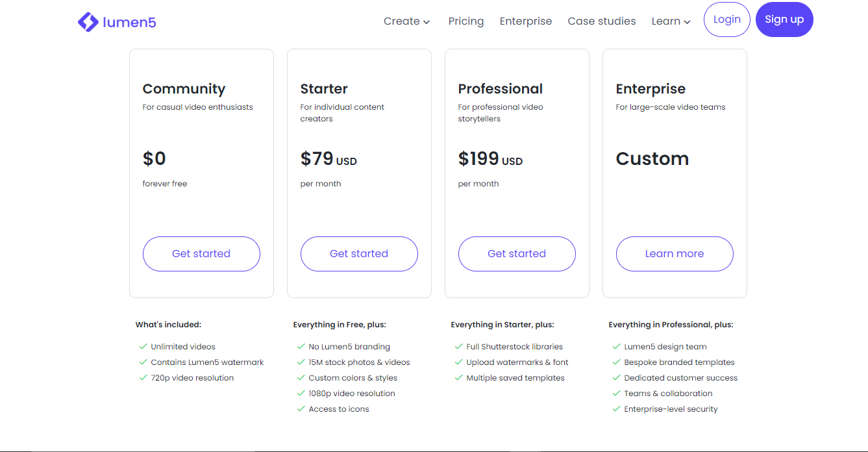The width and height of the screenshot is (868, 452).
Task: Click the checkmark next to Lumen5 design team
Action: click(616, 347)
